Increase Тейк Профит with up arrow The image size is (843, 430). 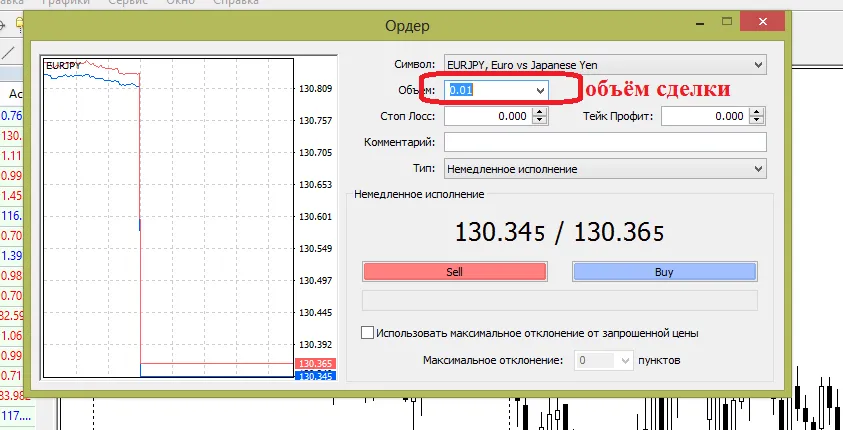click(757, 112)
